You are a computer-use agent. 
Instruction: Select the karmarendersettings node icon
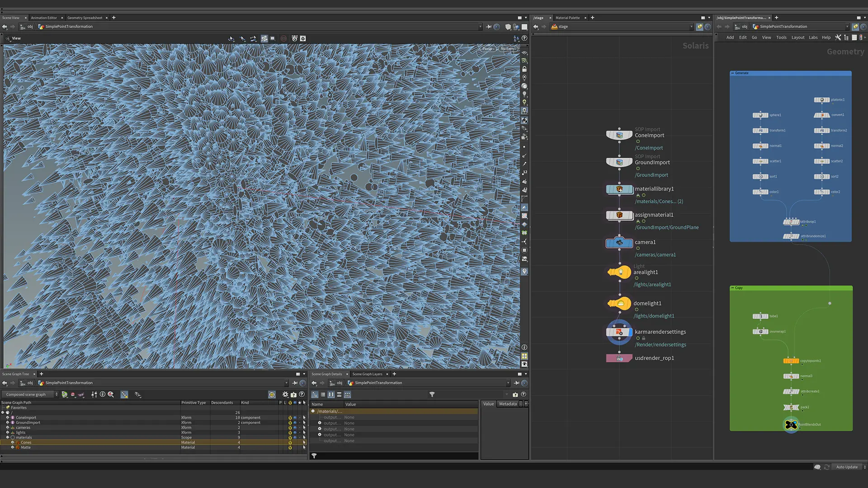619,332
